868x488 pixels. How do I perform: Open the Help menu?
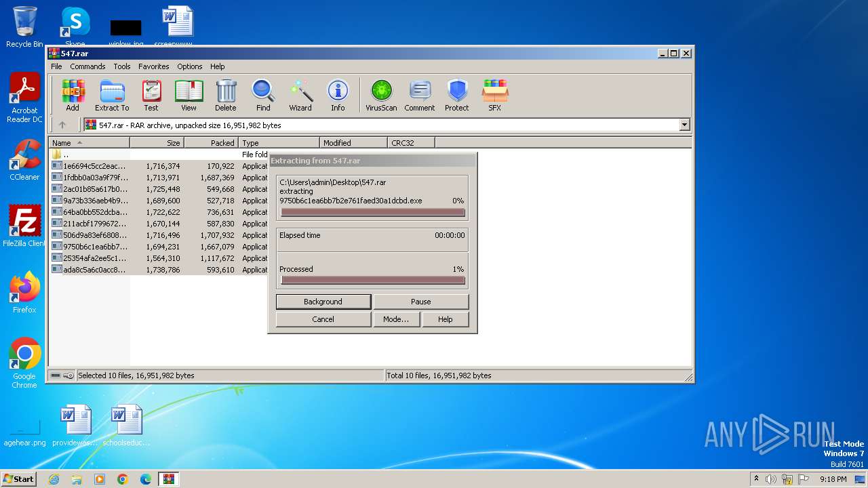[x=217, y=66]
